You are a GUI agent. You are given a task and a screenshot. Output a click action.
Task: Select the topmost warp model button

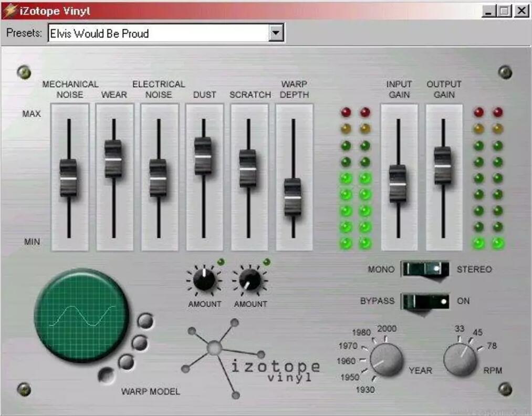click(x=145, y=320)
